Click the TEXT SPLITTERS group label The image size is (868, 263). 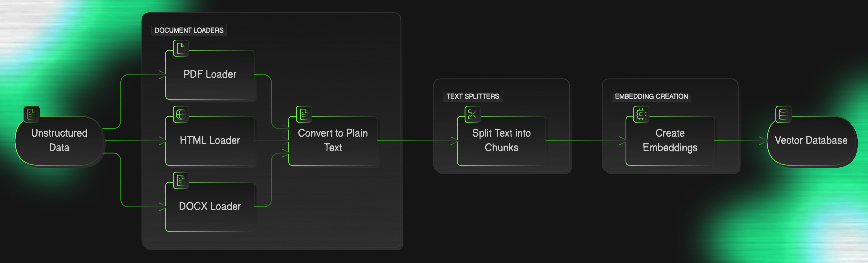pos(473,96)
